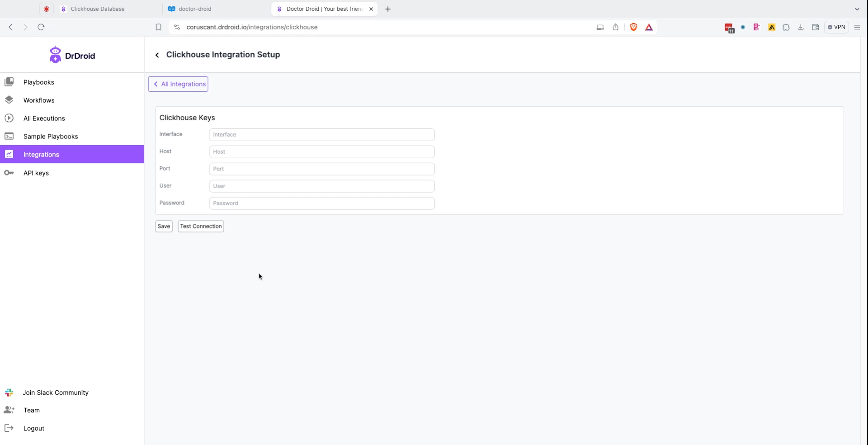Image resolution: width=868 pixels, height=445 pixels.
Task: Focus the Interface input field
Action: [321, 134]
